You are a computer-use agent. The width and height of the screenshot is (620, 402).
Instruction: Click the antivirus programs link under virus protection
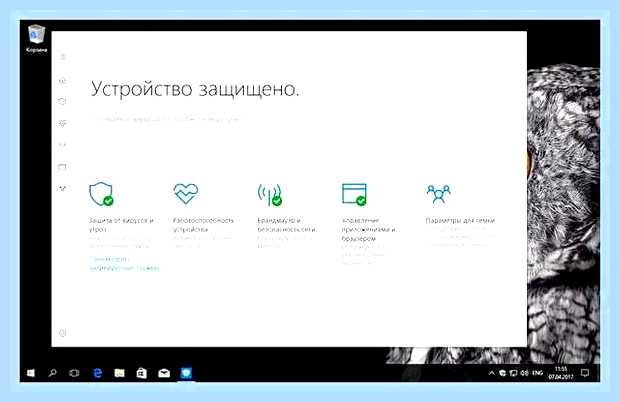(124, 264)
